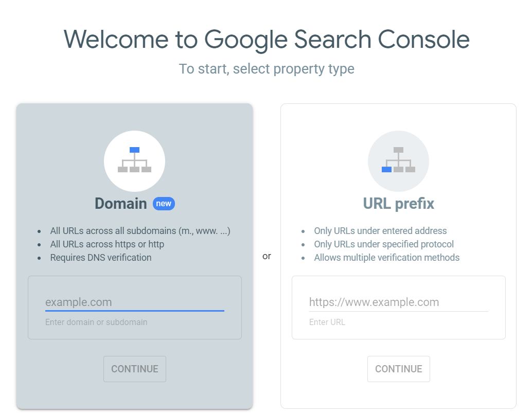Screen dimensions: 532x414
Task: Focus the https://www.example.com URL field
Action: [398, 302]
